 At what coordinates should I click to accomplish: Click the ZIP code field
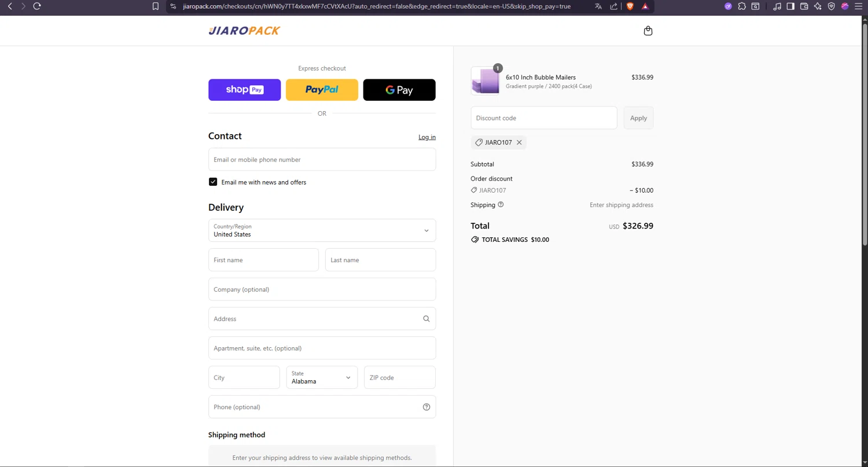[399, 377]
